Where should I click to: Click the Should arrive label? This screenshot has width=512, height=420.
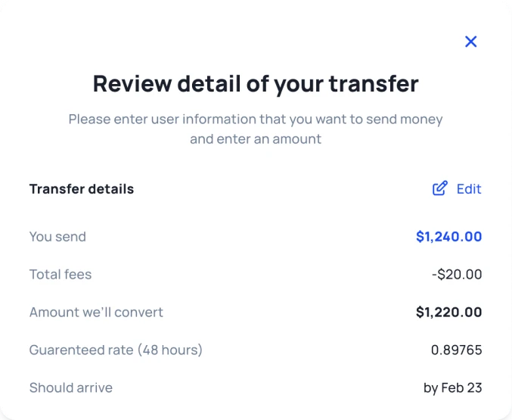[71, 387]
